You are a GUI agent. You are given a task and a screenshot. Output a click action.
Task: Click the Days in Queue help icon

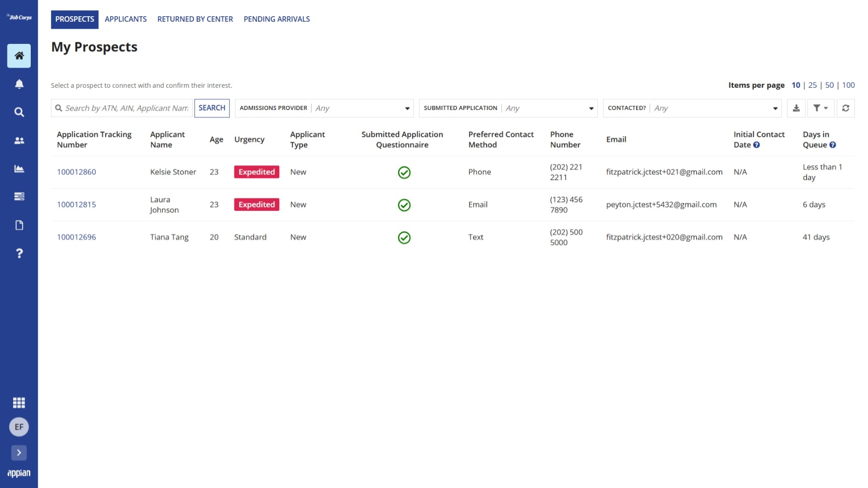(833, 145)
